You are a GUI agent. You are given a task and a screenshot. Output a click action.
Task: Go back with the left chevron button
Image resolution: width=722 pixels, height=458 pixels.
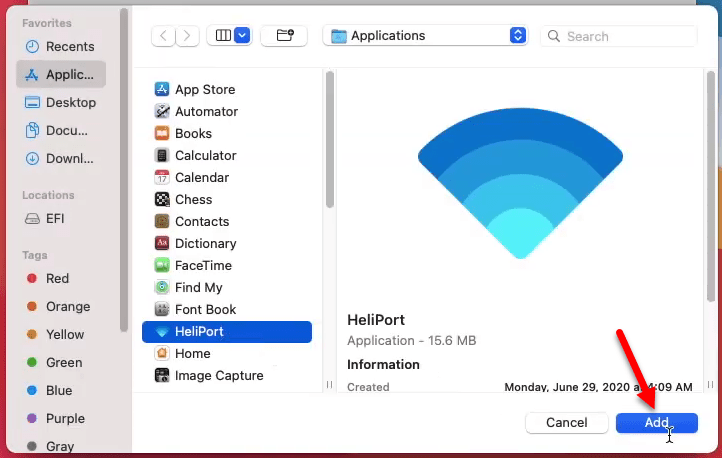click(x=163, y=35)
